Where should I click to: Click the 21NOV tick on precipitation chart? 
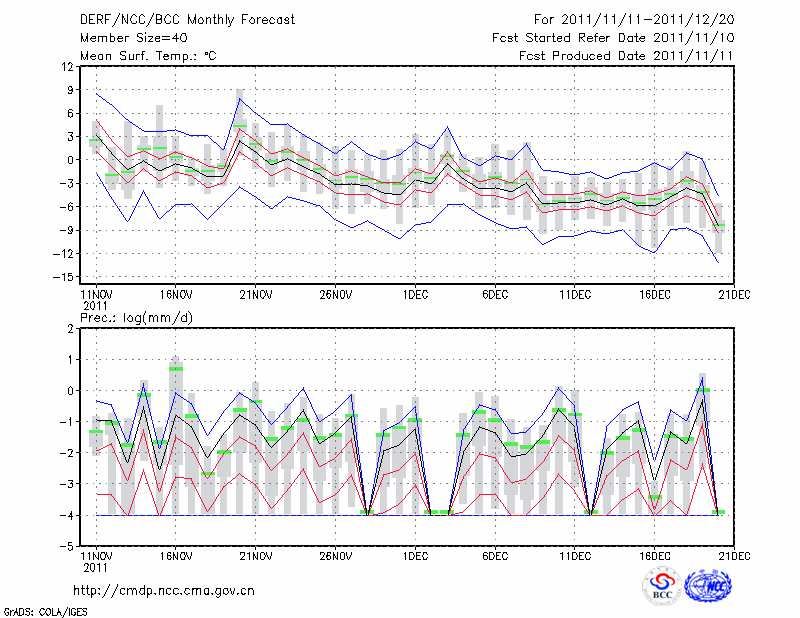pyautogui.click(x=255, y=555)
